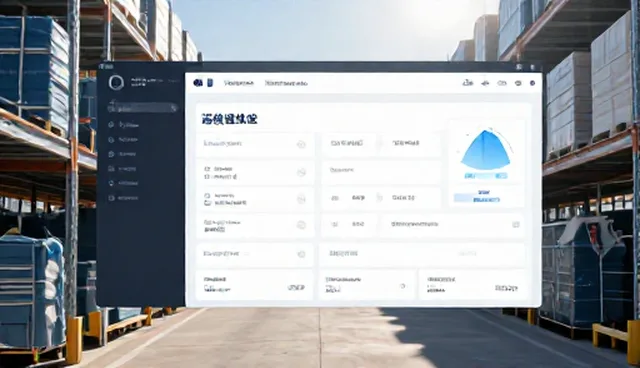Viewport: 640px width, 368px height.
Task: Open the second tab in top navigation
Action: point(286,83)
